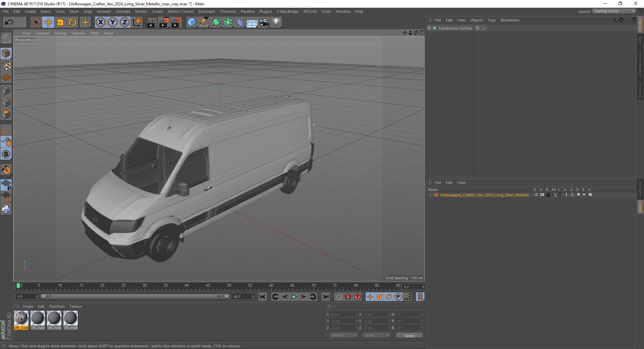Toggle layer Solo for Volkswagen layer
This screenshot has width=644, height=349.
click(x=536, y=195)
